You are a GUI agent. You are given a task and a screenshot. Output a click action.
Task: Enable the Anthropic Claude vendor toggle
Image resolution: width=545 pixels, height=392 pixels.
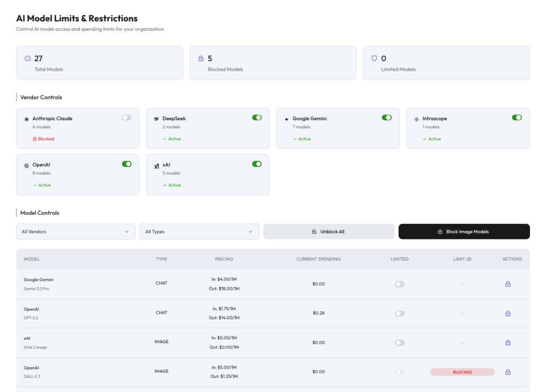[x=126, y=117]
